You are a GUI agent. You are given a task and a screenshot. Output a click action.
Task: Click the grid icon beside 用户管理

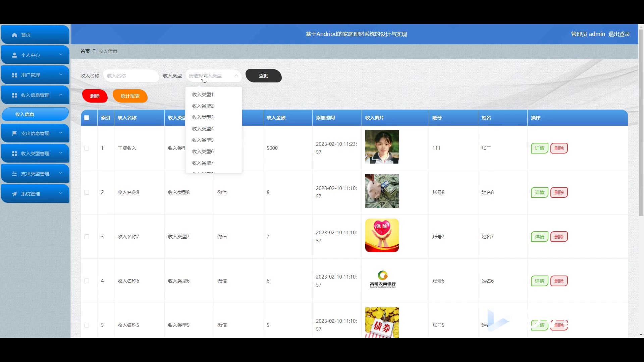pos(14,75)
